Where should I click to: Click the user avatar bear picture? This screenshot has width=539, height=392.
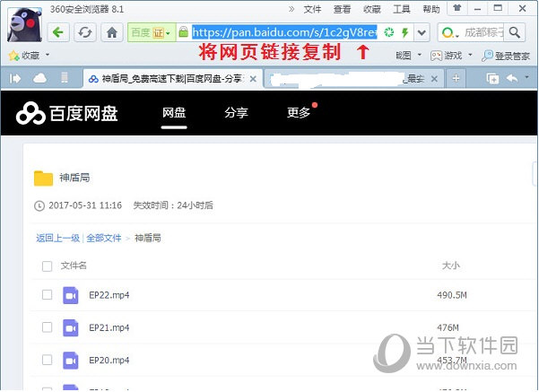point(25,25)
